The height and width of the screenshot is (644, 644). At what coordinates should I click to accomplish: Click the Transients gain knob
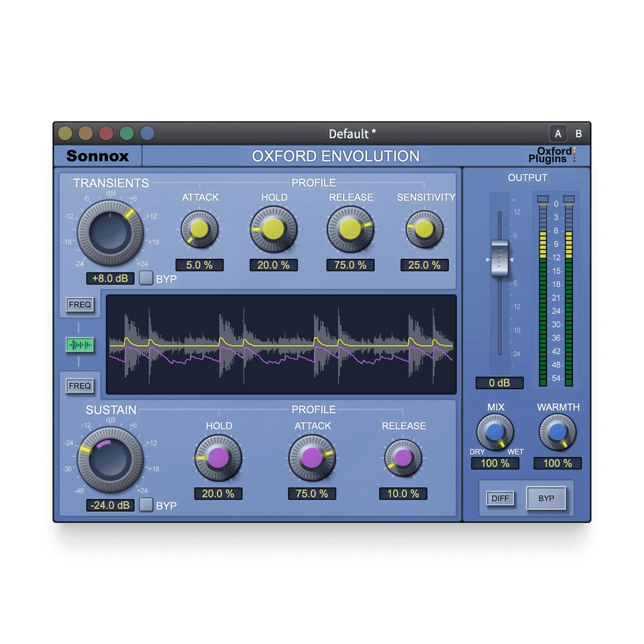pyautogui.click(x=111, y=231)
